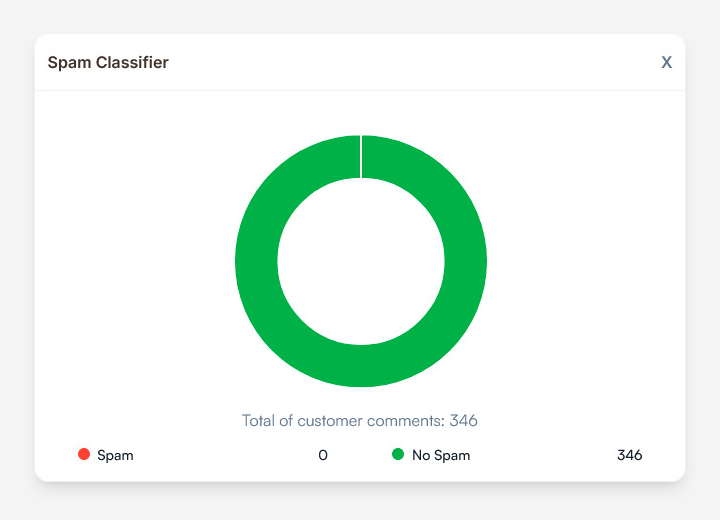Click the left arc of the green ring
The width and height of the screenshot is (720, 520).
click(x=256, y=261)
